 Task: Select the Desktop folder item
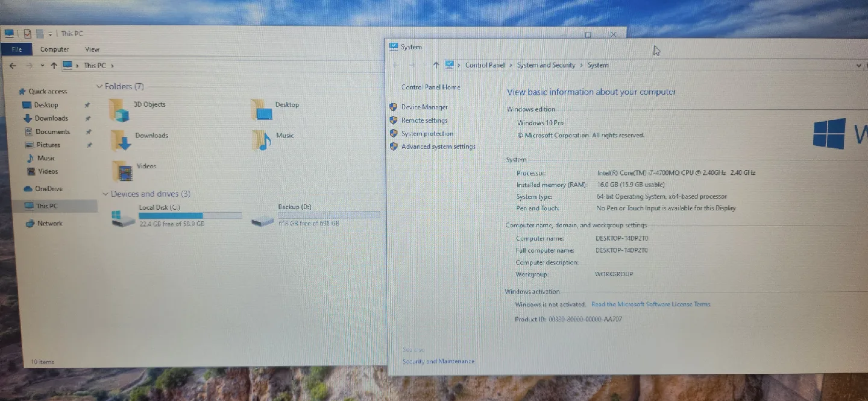(x=287, y=104)
